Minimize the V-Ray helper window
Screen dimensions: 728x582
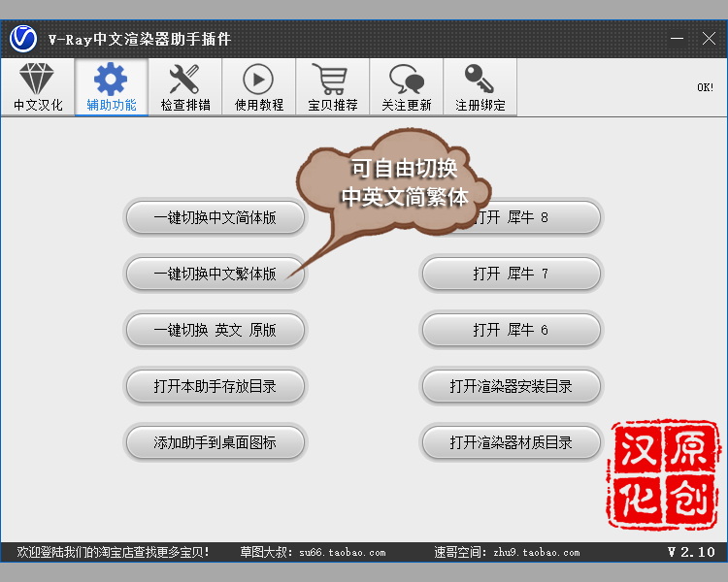[x=677, y=39]
